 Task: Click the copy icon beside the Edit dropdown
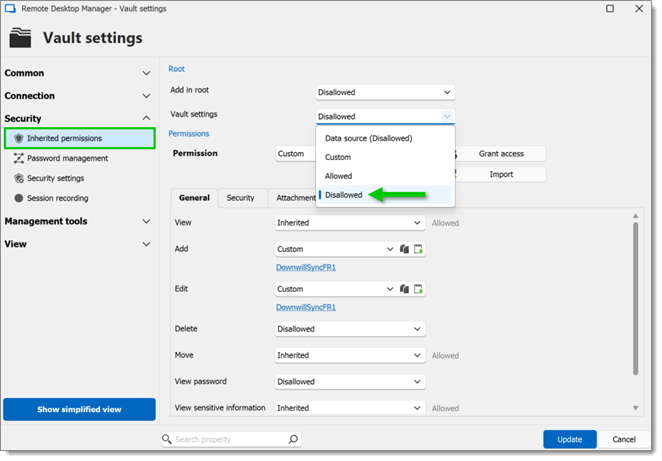tap(404, 289)
